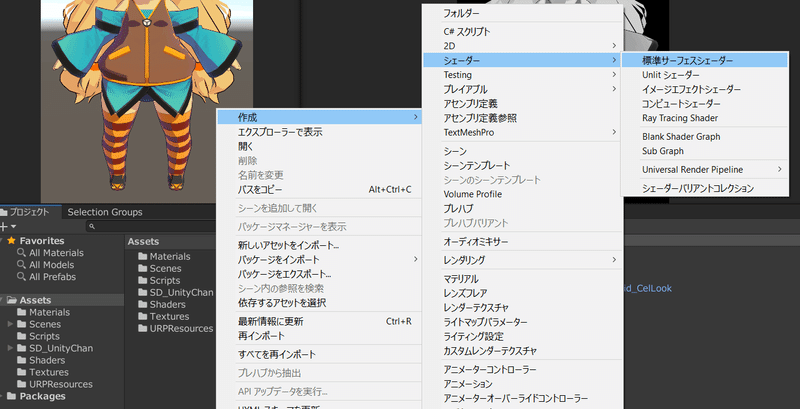Choose フォルダー in create menu

522,13
